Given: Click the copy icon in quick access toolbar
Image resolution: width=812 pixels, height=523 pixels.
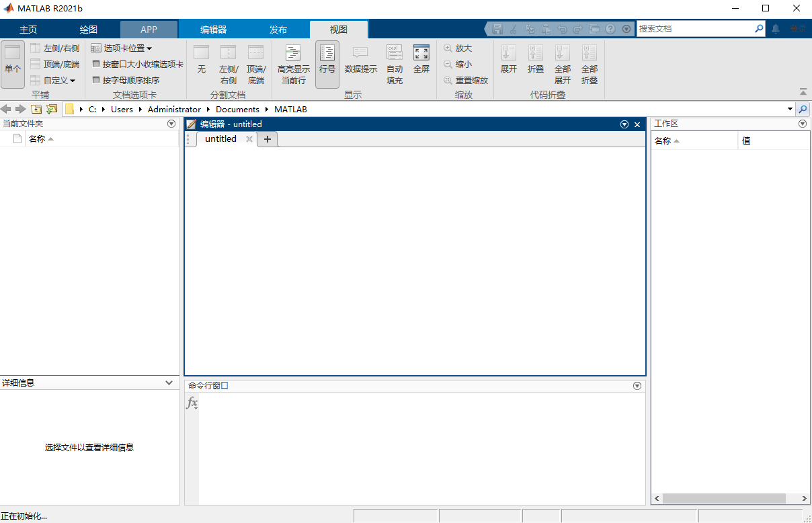Looking at the screenshot, I should tap(530, 29).
